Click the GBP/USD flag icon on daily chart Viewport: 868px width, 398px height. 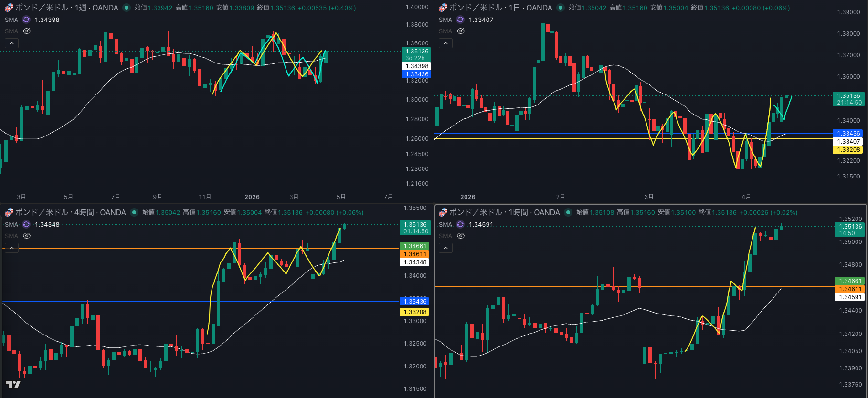pos(443,8)
